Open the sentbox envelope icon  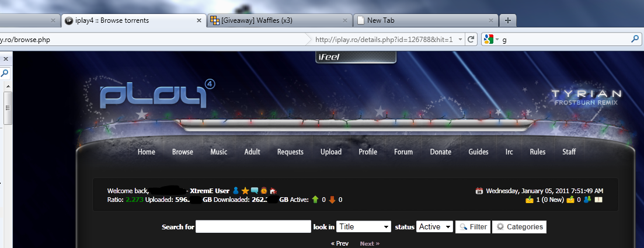(570, 200)
